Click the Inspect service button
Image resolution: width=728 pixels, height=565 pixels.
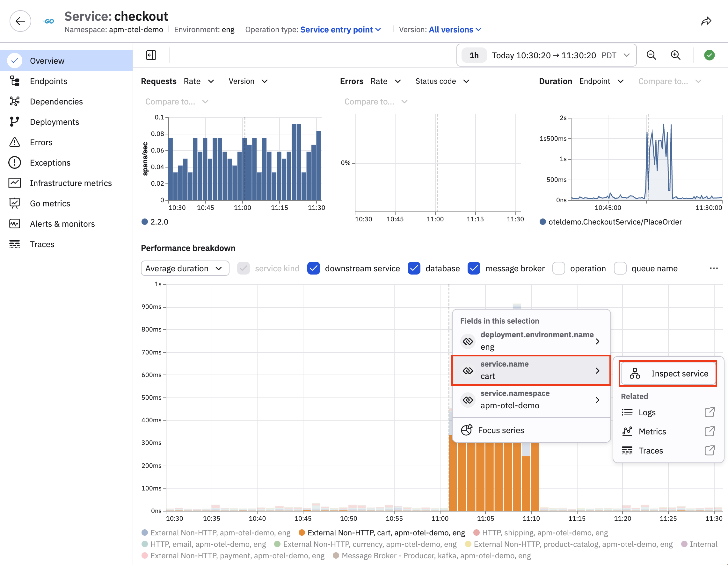click(668, 374)
